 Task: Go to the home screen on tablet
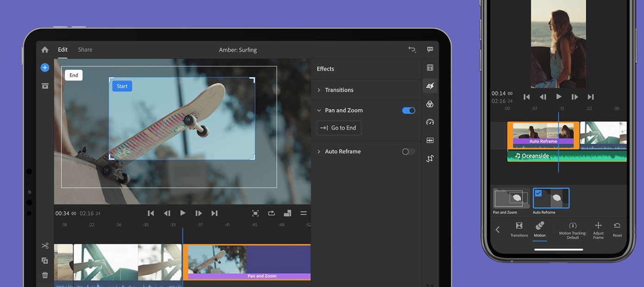[45, 50]
